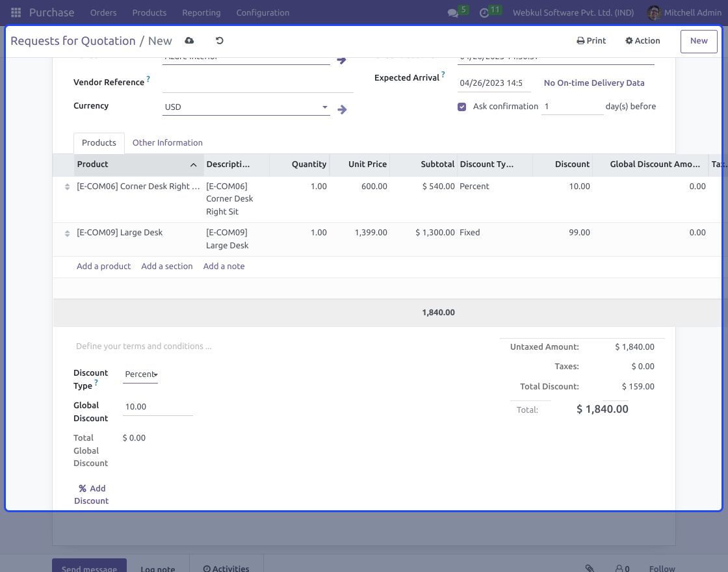Click Mitchell Admin avatar picture

coord(654,12)
